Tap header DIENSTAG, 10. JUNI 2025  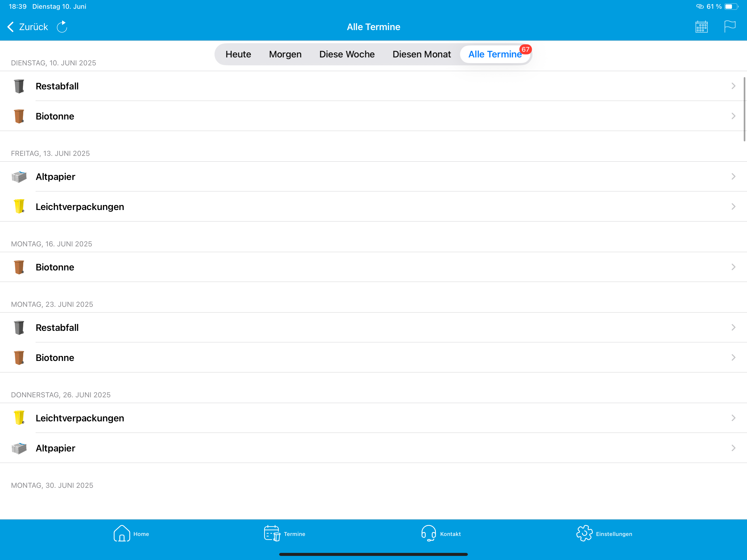pos(53,63)
